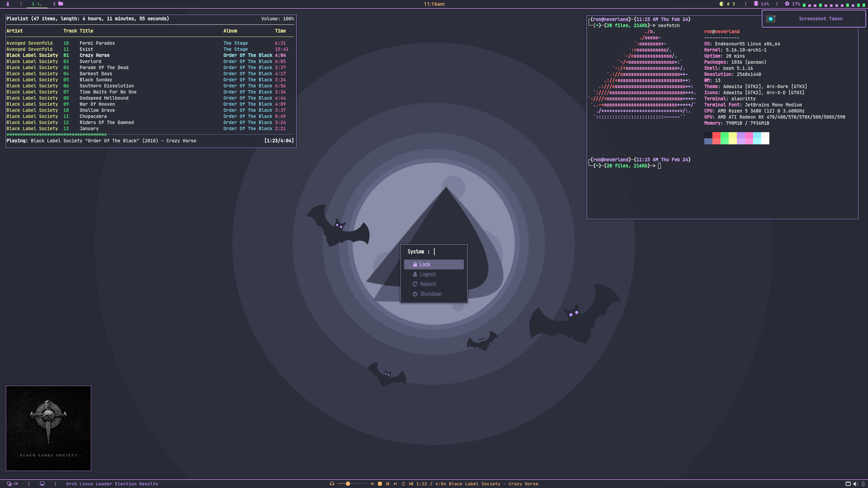Click the Track Title column header

coord(78,31)
